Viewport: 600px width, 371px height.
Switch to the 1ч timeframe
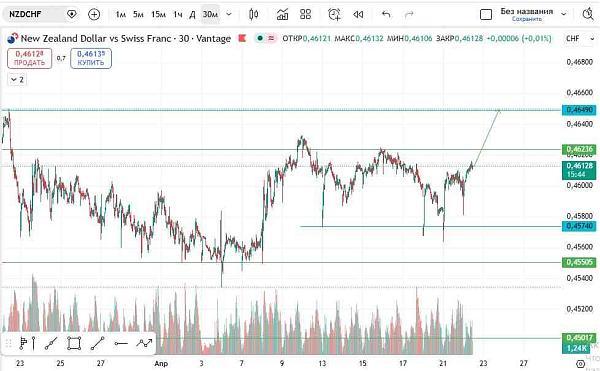click(x=178, y=15)
